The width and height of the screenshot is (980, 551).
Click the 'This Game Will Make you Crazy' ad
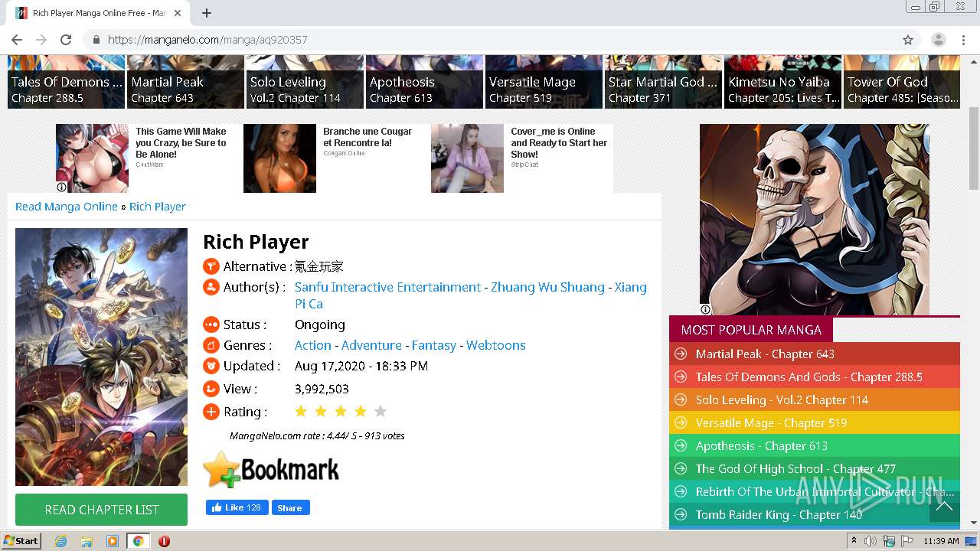pyautogui.click(x=145, y=158)
